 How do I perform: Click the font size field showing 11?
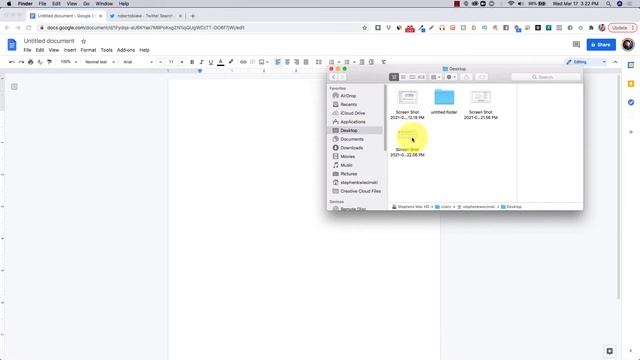[x=171, y=62]
